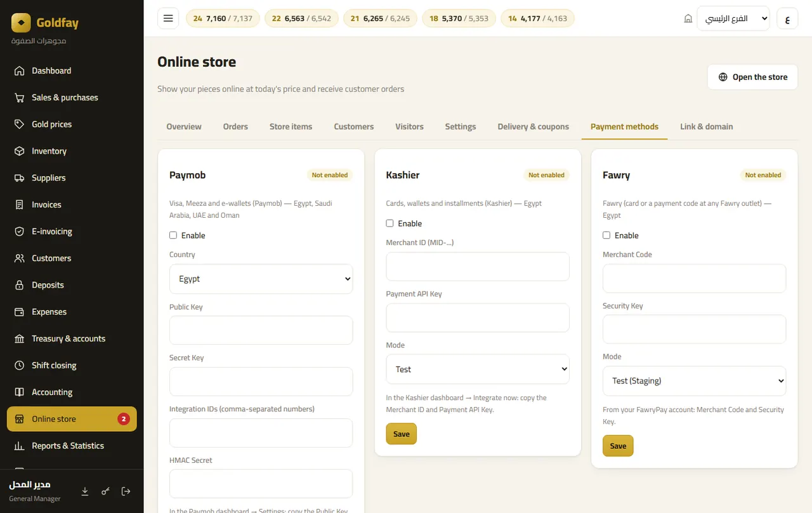Click the E-invoicing shield icon

pos(20,232)
